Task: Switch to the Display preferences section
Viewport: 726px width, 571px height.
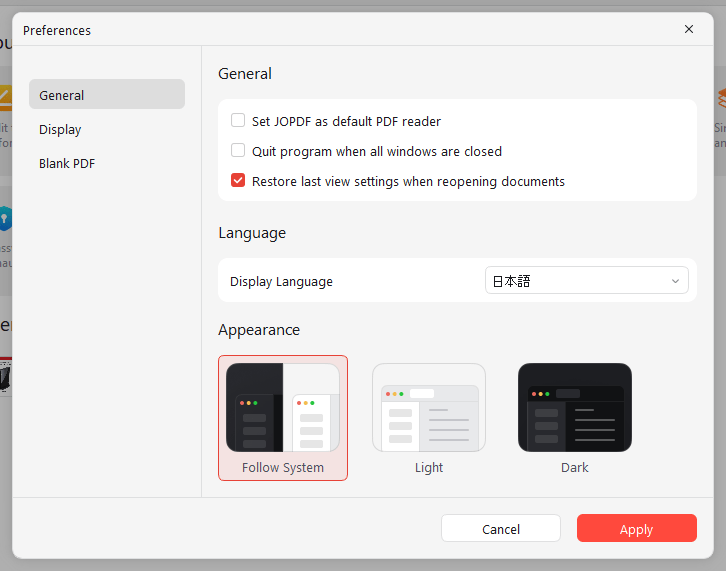Action: point(60,129)
